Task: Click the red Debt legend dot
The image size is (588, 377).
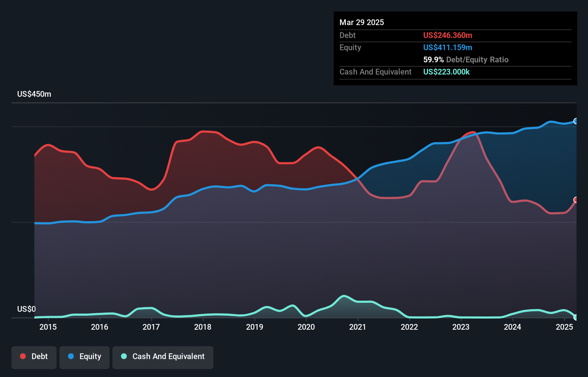Action: pos(23,356)
